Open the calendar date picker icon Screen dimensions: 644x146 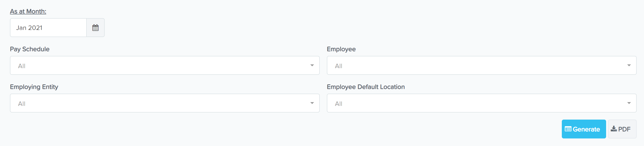tap(95, 28)
